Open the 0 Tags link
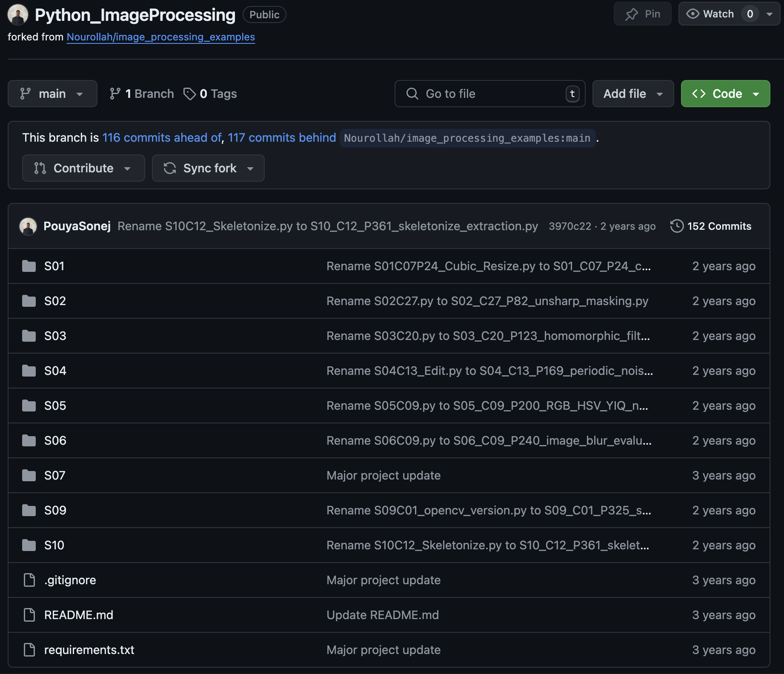The height and width of the screenshot is (674, 784). pos(210,94)
